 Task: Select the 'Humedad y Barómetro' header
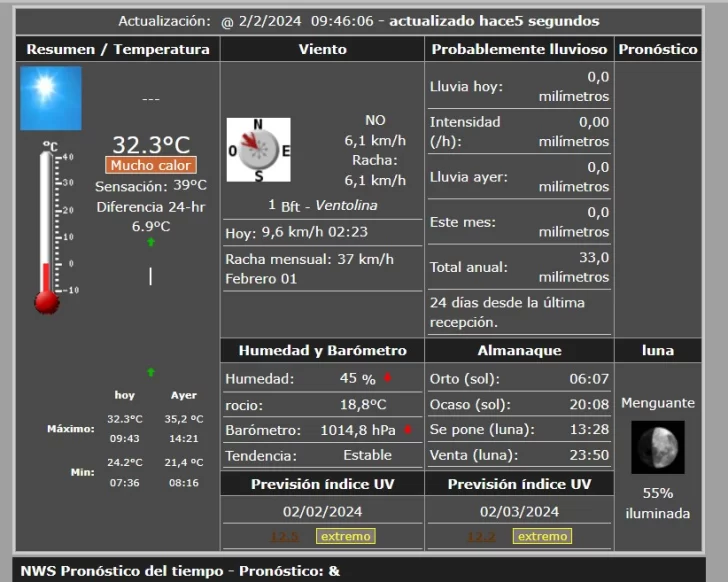322,350
